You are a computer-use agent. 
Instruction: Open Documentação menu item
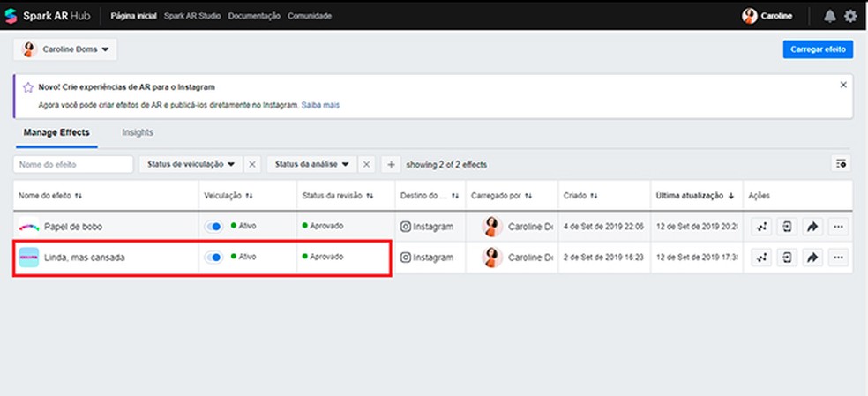tap(254, 16)
